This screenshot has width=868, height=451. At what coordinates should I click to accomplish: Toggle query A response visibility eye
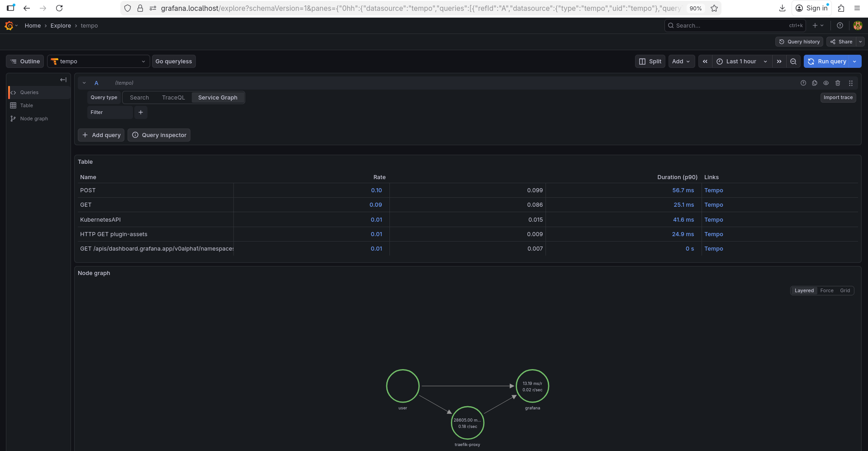coord(826,83)
